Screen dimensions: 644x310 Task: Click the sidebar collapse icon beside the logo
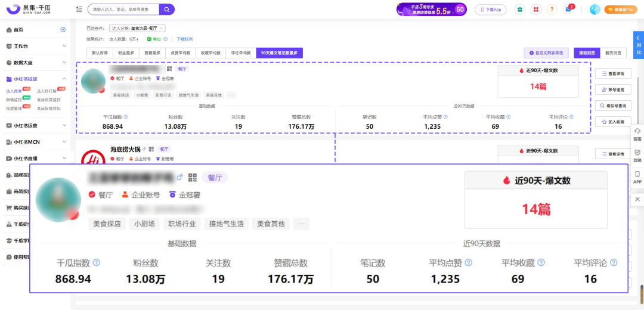coord(79,9)
